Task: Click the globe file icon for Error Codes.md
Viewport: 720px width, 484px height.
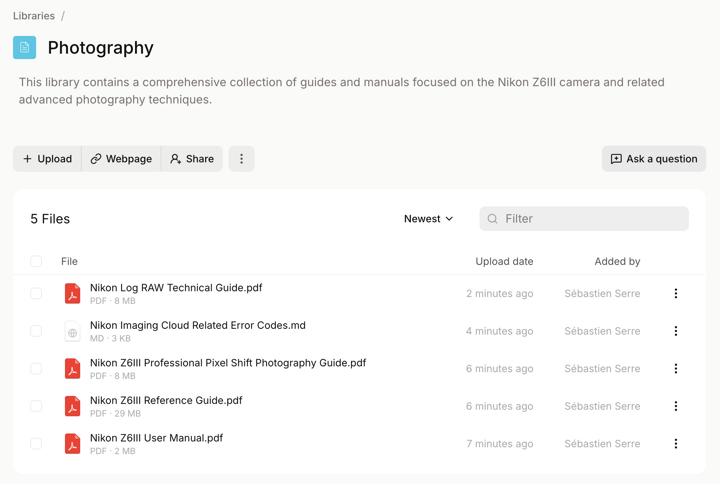Action: click(x=73, y=331)
